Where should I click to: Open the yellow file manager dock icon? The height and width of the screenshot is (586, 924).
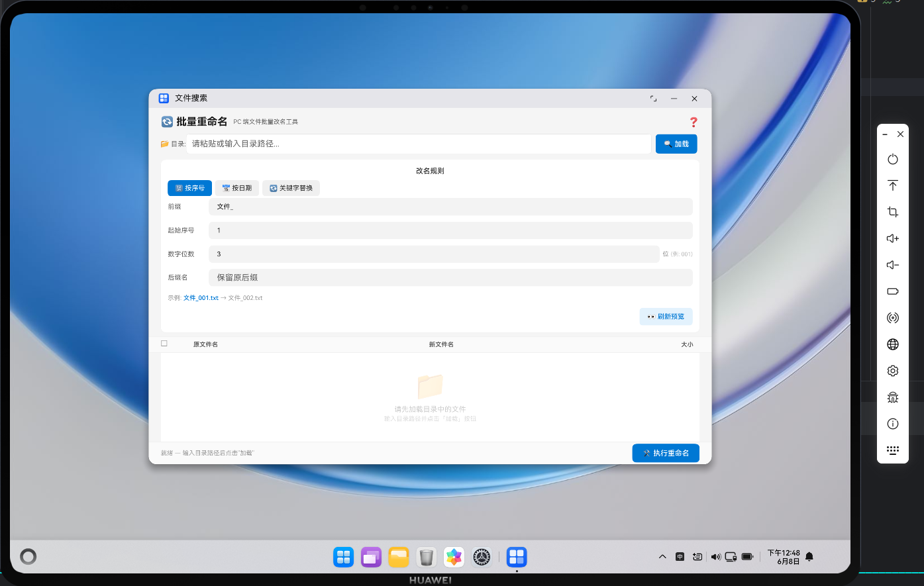[399, 557]
